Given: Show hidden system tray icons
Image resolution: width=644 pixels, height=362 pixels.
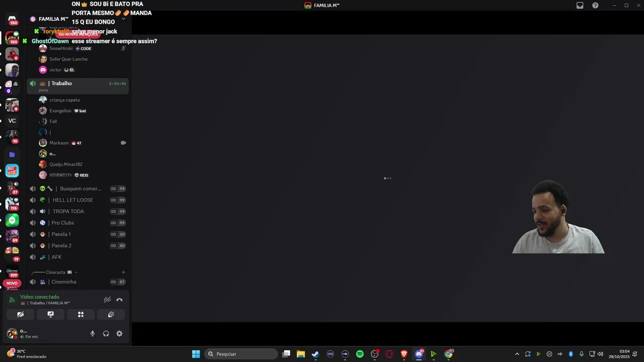Looking at the screenshot, I should [517, 354].
